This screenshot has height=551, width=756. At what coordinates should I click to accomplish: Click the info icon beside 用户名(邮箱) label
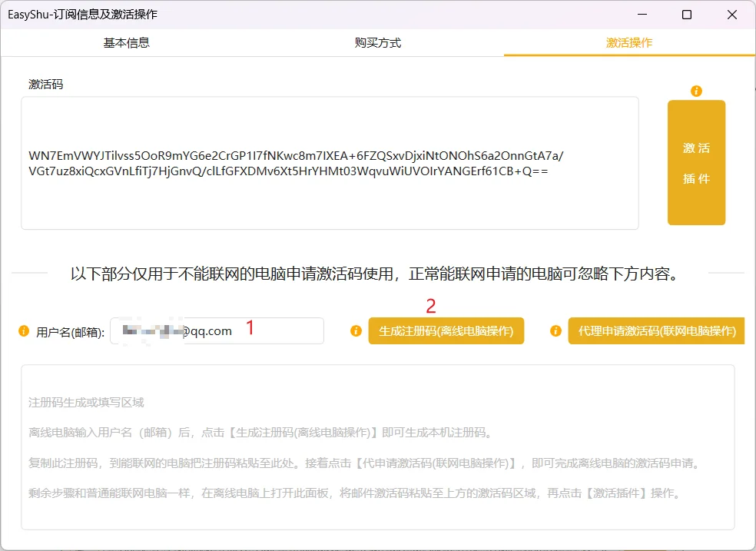pyautogui.click(x=24, y=330)
